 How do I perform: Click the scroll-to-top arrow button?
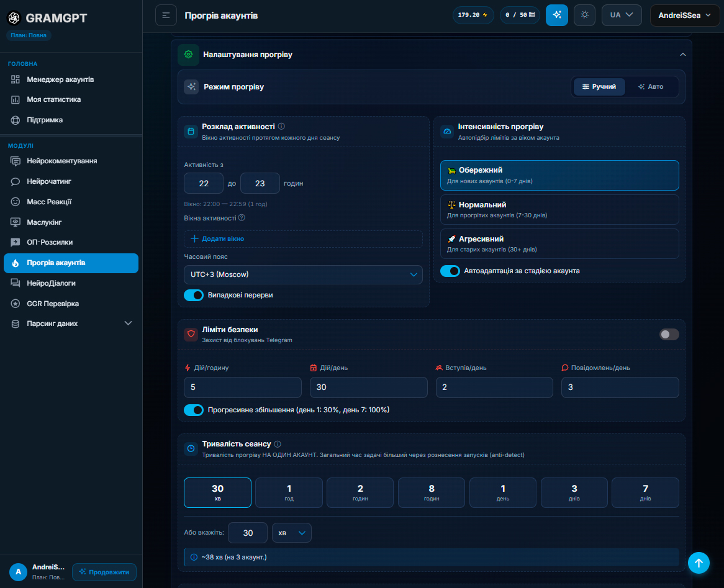(699, 563)
